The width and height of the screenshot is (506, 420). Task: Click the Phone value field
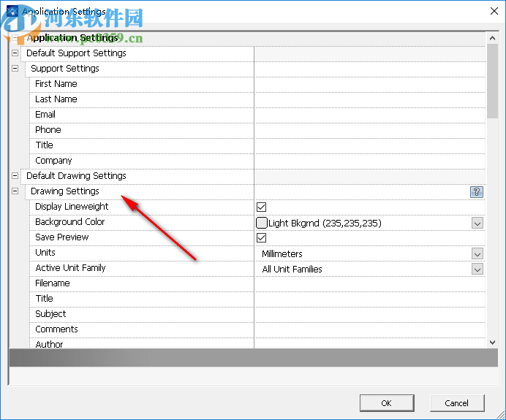point(370,131)
